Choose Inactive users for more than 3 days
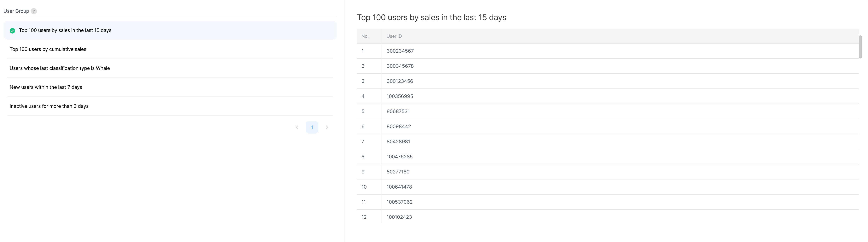This screenshot has width=868, height=242. pos(49,106)
